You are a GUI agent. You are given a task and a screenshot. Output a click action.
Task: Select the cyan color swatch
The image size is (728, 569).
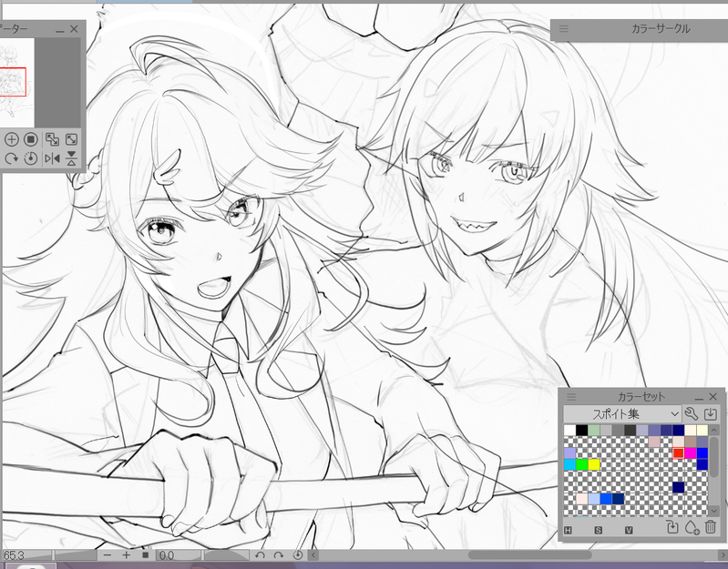pyautogui.click(x=569, y=464)
